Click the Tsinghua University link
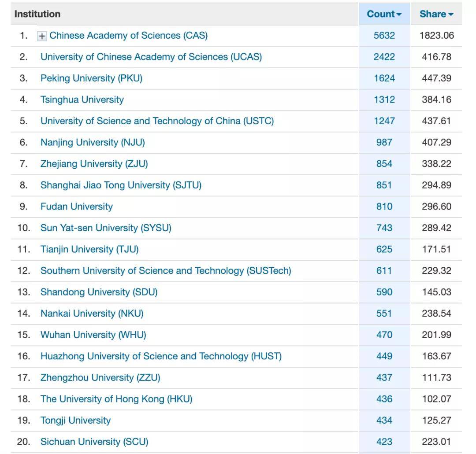 [x=82, y=100]
